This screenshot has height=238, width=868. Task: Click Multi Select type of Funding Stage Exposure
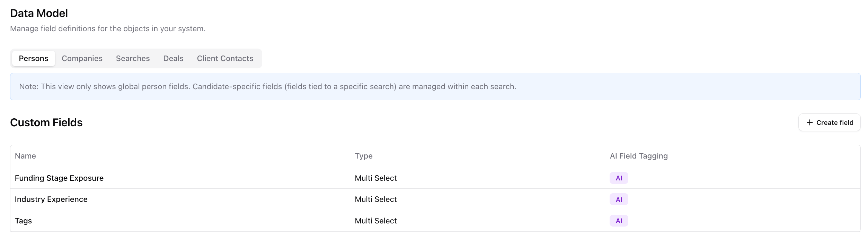click(x=376, y=178)
